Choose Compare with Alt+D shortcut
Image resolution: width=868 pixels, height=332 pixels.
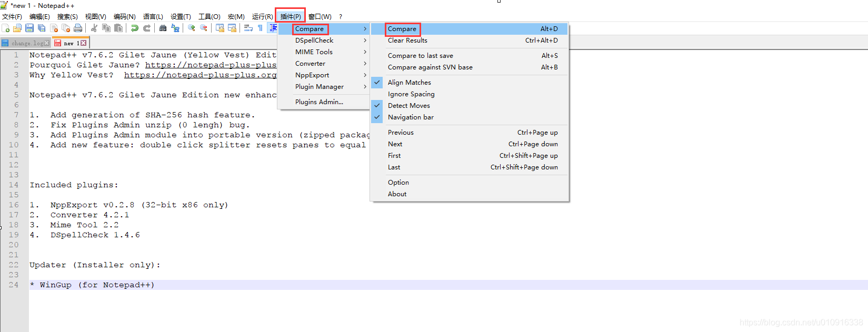[x=469, y=29]
